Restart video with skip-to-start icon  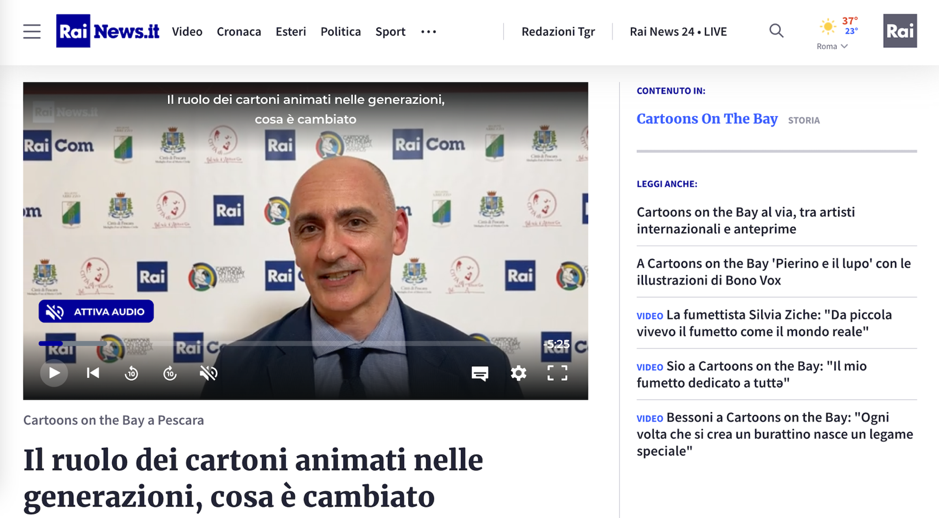pyautogui.click(x=93, y=373)
